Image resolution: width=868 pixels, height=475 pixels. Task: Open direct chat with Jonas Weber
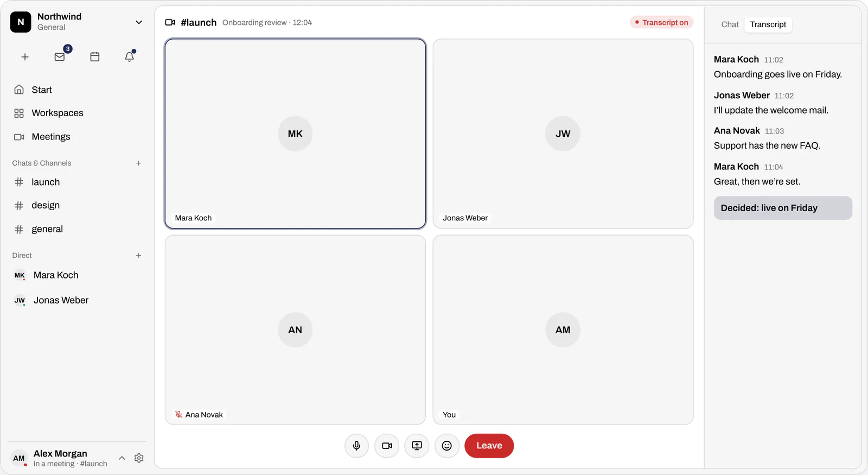pyautogui.click(x=77, y=300)
